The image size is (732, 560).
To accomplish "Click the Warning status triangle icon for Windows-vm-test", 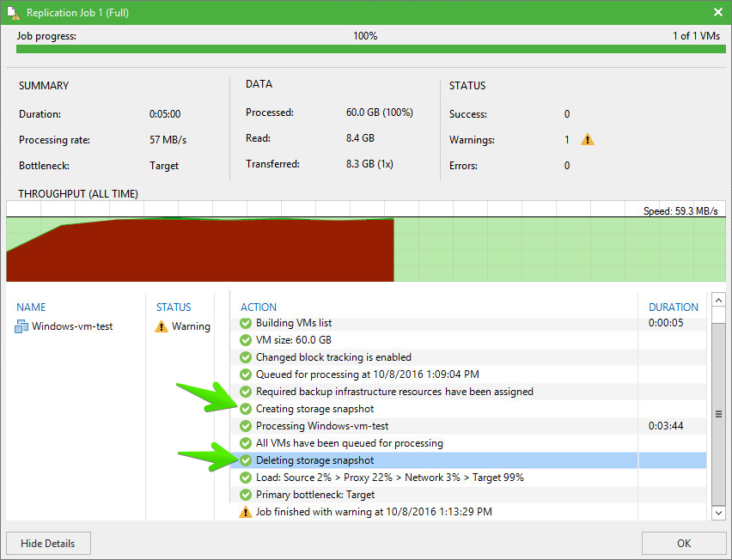I will coord(161,326).
